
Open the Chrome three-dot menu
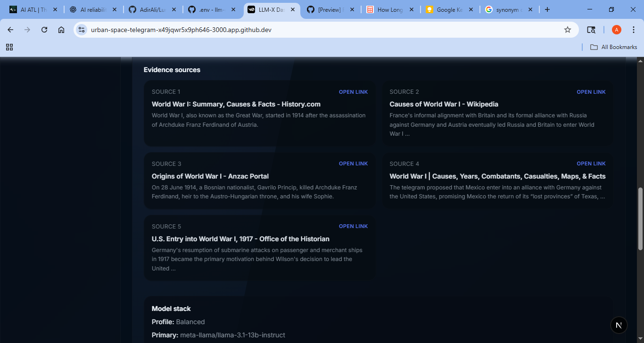click(634, 30)
